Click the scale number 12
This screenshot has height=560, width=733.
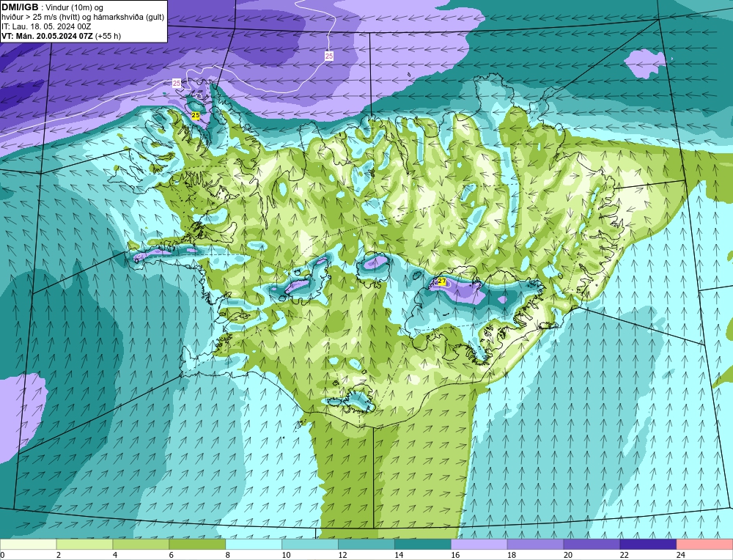coord(342,555)
